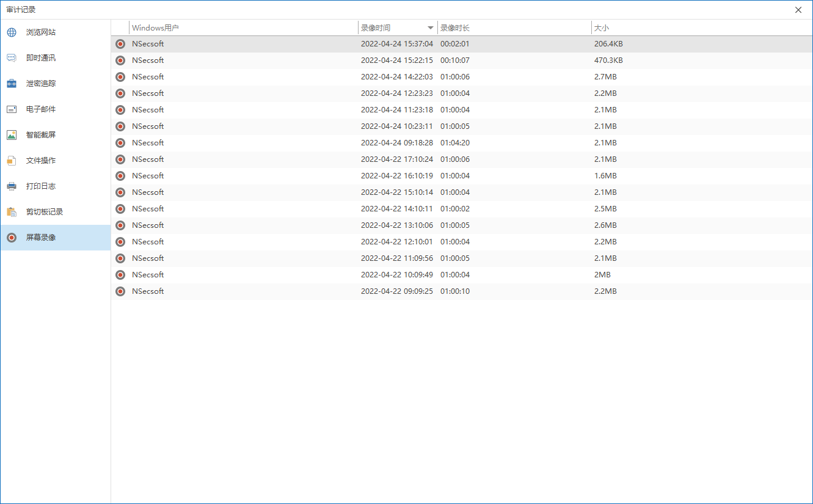Screen dimensions: 813x504
Task: Click duration 00:02:01
Action: coord(455,44)
